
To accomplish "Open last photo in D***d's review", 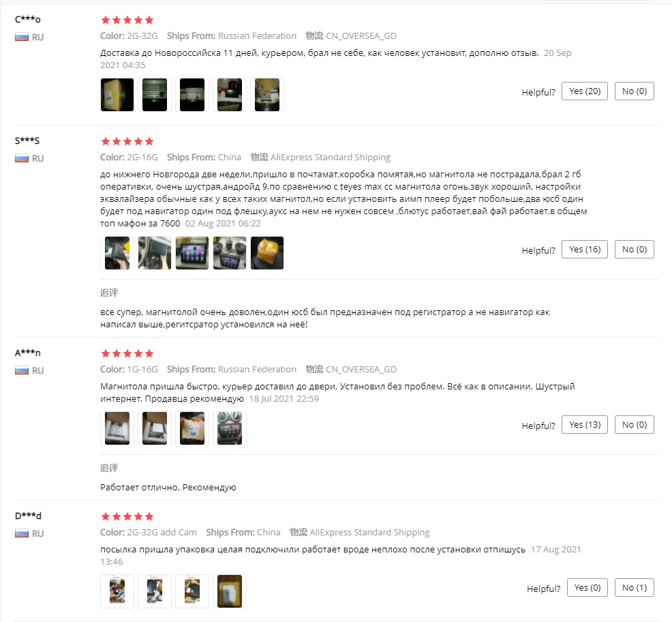I will click(230, 591).
